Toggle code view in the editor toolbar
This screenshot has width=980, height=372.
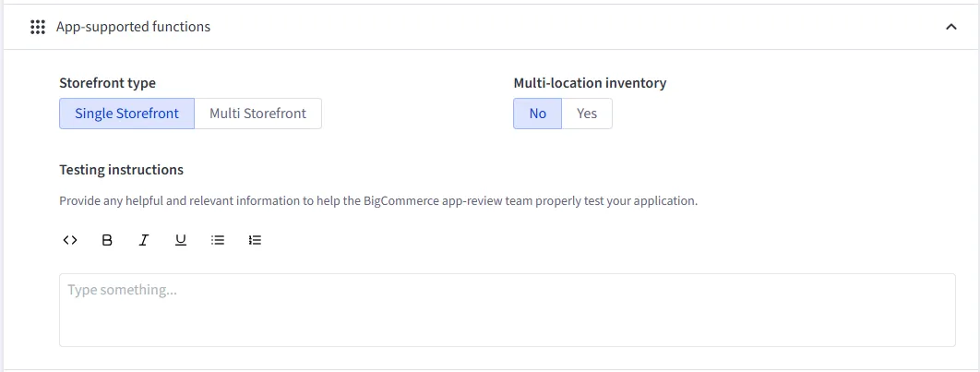70,240
